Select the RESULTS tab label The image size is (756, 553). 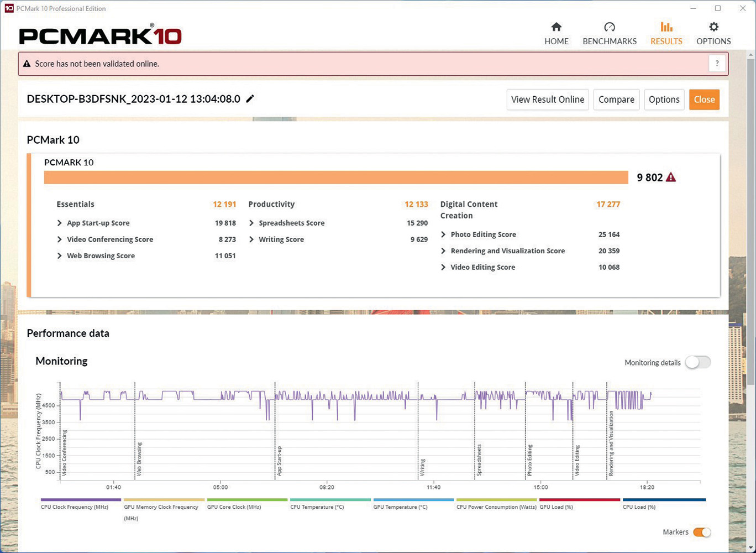(666, 41)
